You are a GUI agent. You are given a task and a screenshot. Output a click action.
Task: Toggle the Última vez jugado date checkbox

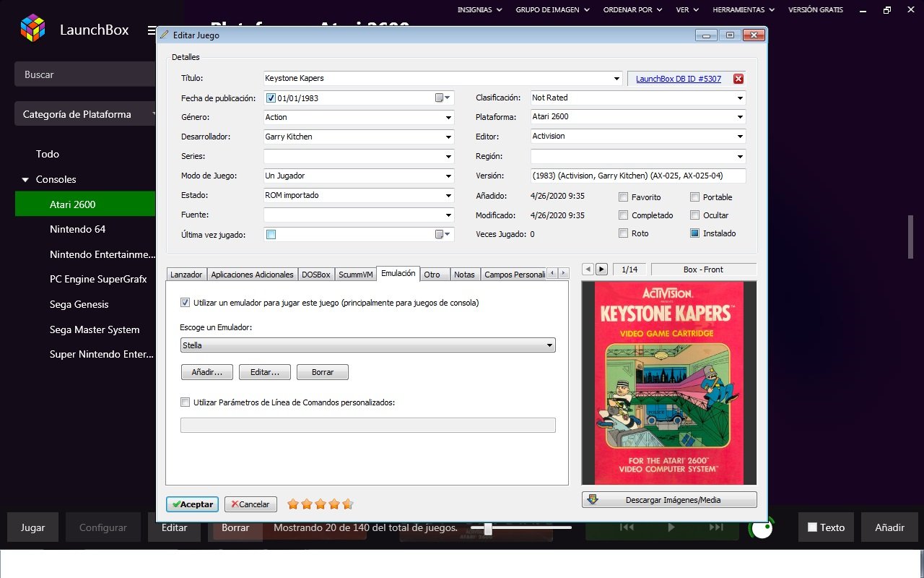pos(271,234)
